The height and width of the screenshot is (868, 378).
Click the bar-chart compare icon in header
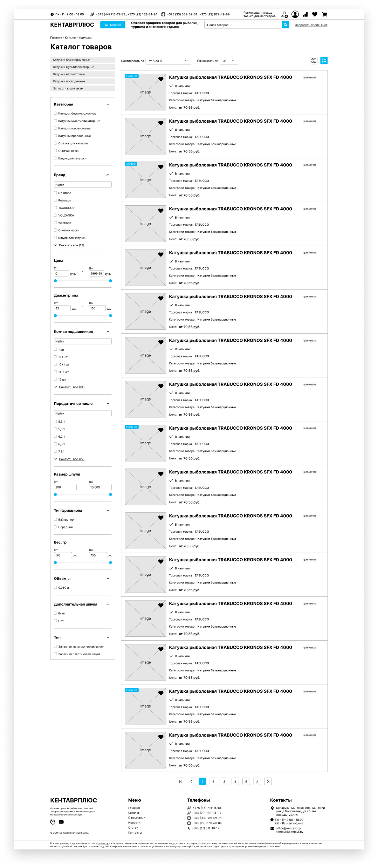pos(305,14)
